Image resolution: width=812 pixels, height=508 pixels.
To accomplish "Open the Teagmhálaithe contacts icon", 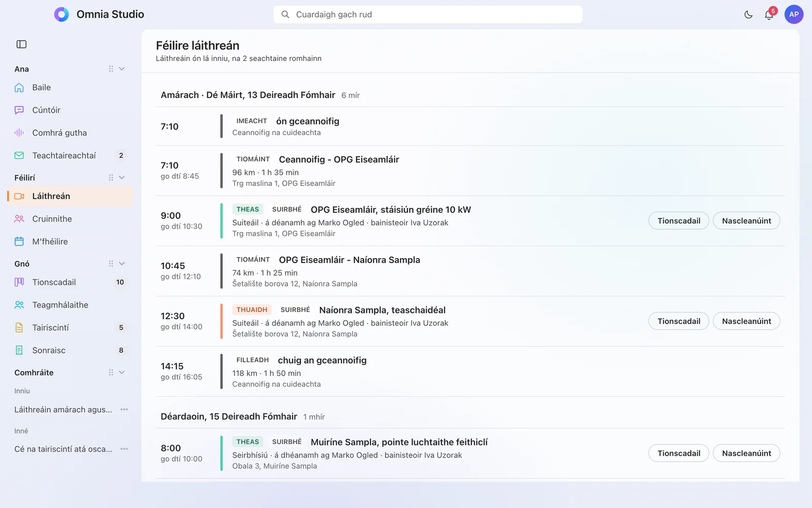I will click(x=19, y=305).
